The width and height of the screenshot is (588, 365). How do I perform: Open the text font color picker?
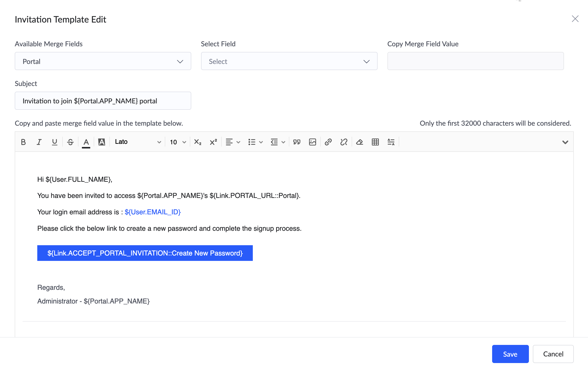tap(86, 142)
